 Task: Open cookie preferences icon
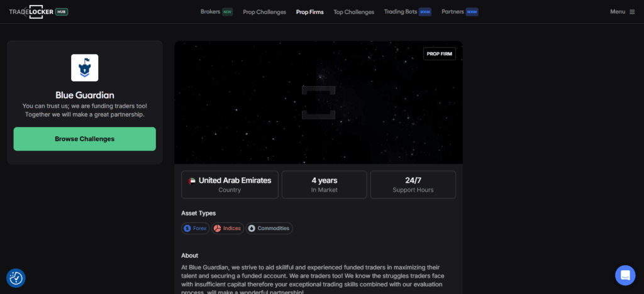(x=16, y=278)
